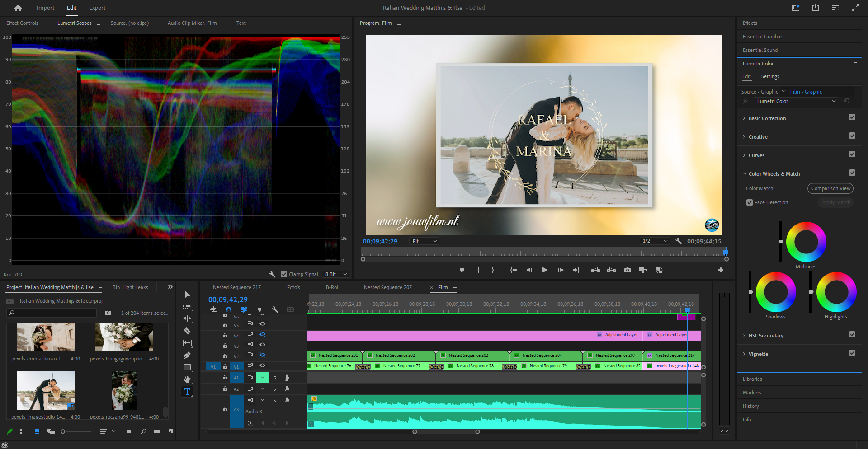Screen dimensions: 868x449
Task: Pick the Hand tool
Action: tap(187, 379)
